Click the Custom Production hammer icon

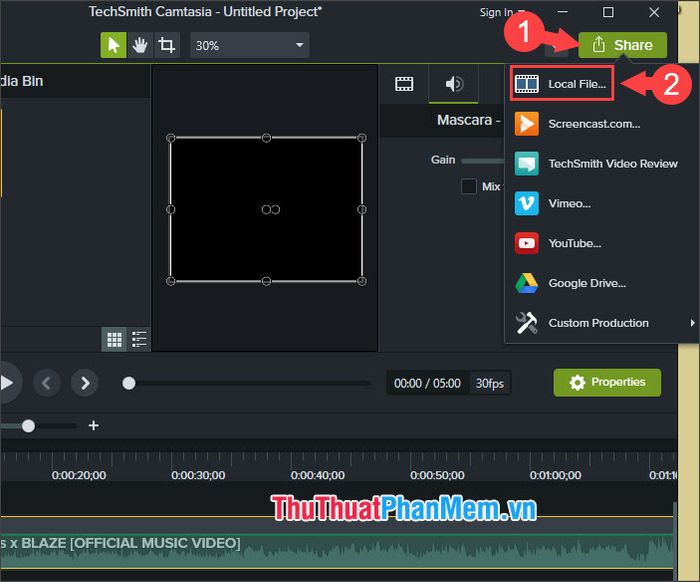[527, 323]
